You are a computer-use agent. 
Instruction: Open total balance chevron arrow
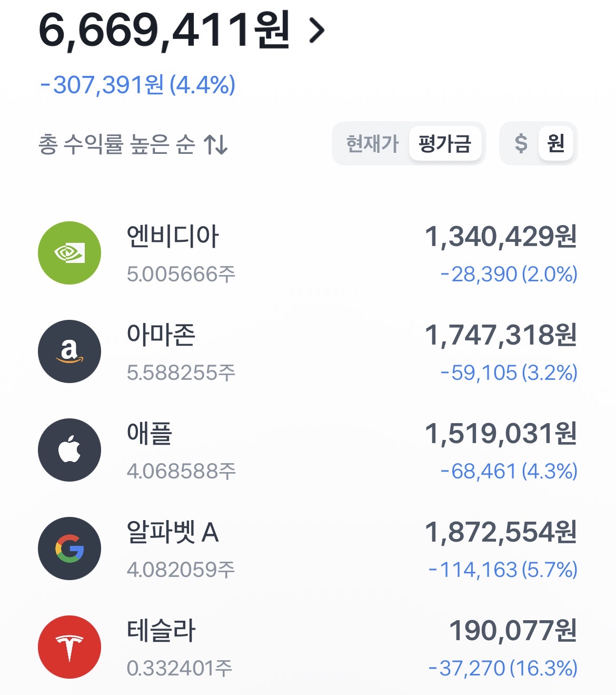tap(316, 30)
